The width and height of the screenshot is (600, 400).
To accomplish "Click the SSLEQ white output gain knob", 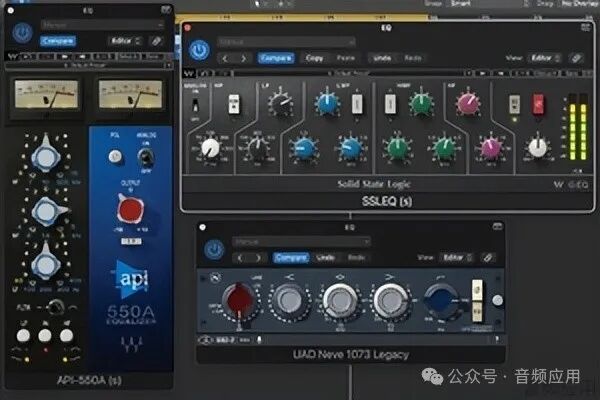I will pos(538,147).
